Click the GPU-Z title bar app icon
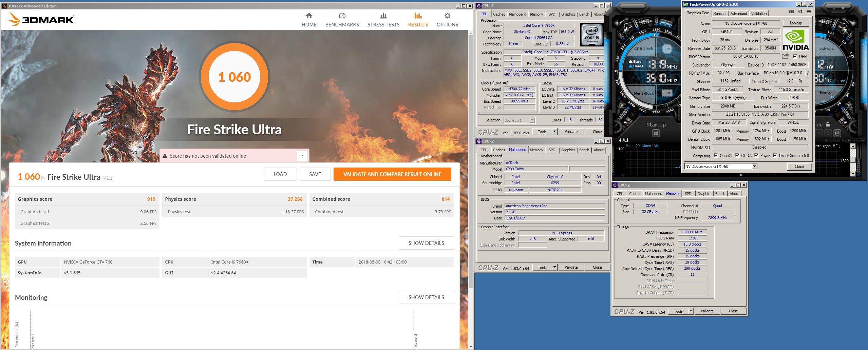This screenshot has height=350, width=868. 685,4
